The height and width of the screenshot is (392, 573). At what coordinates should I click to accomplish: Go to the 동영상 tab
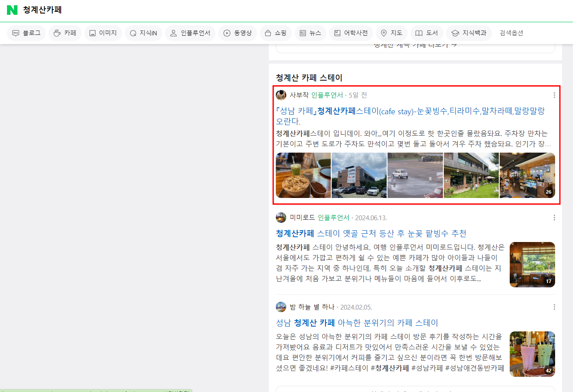238,33
